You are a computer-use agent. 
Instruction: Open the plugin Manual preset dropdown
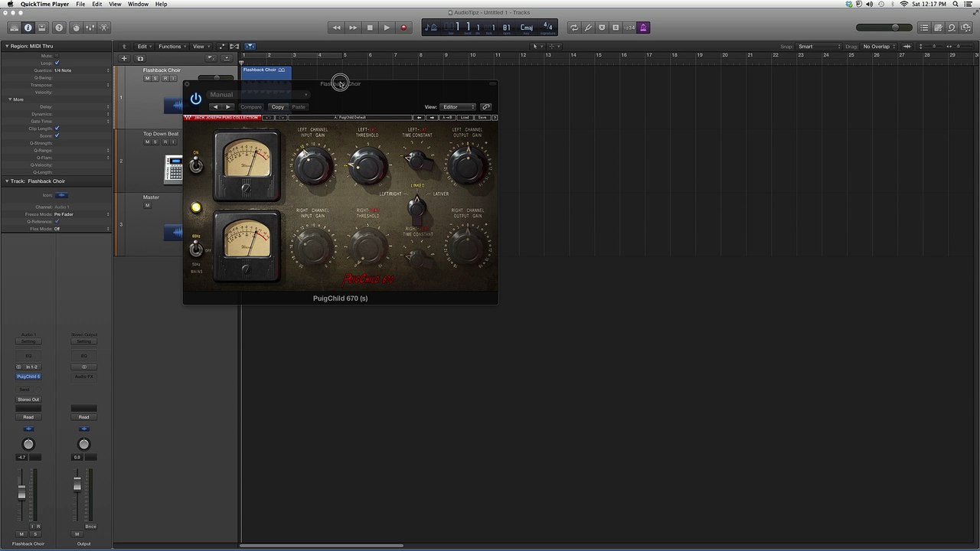[x=258, y=95]
